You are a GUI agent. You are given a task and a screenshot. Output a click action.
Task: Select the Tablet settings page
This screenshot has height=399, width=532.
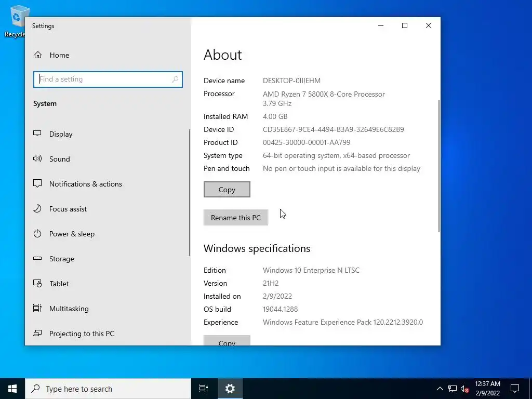point(107,284)
